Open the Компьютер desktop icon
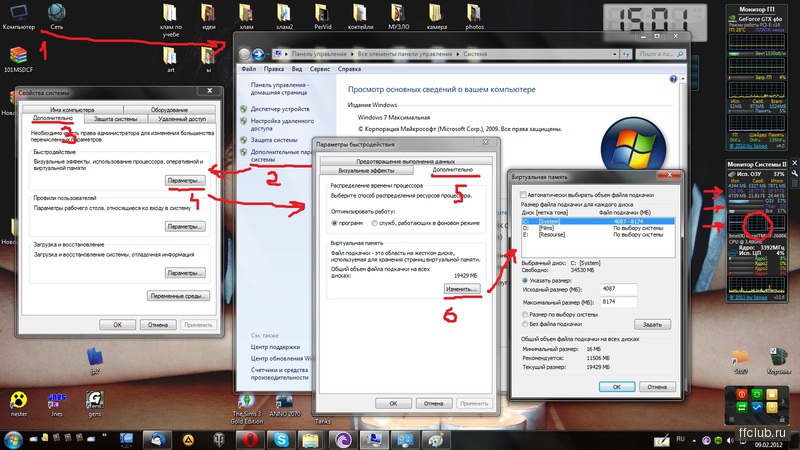Screen dimensions: 800x450 (x=19, y=16)
